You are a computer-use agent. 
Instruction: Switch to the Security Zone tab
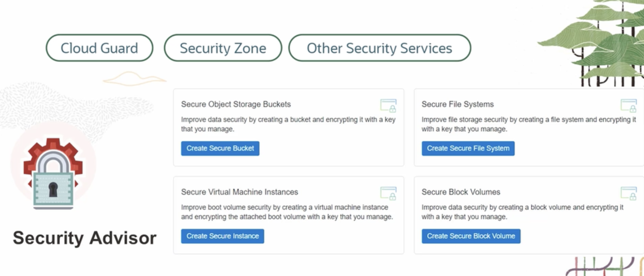pyautogui.click(x=223, y=48)
